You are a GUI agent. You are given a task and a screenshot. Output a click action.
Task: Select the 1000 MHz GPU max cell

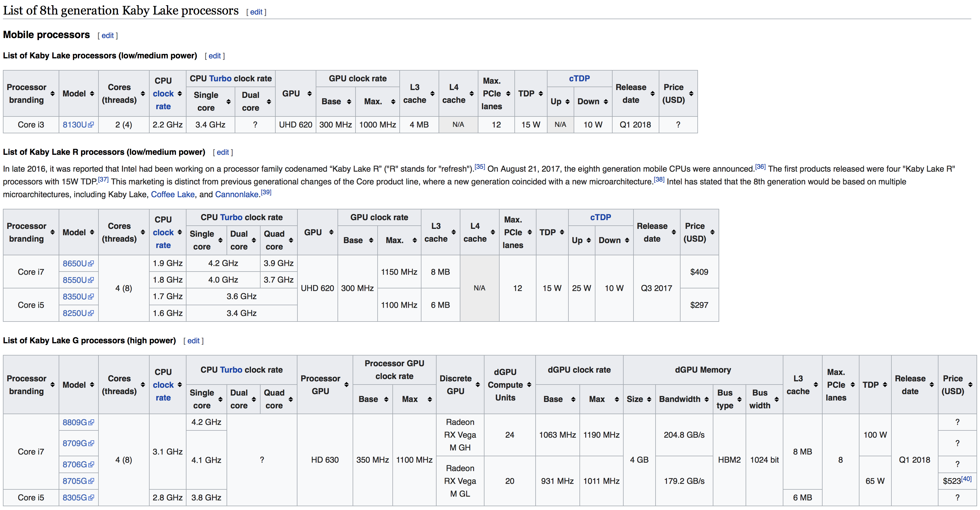(377, 125)
